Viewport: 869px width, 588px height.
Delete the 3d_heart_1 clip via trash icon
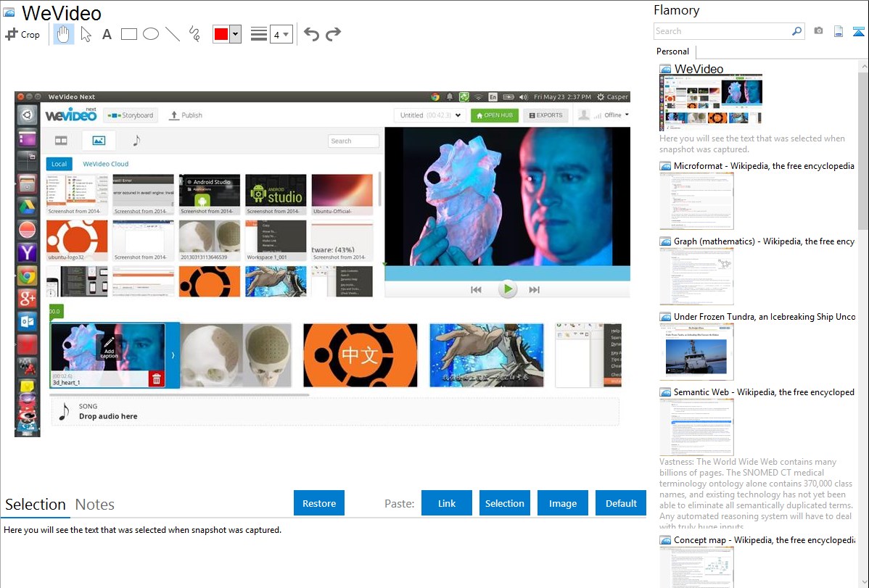(x=156, y=379)
